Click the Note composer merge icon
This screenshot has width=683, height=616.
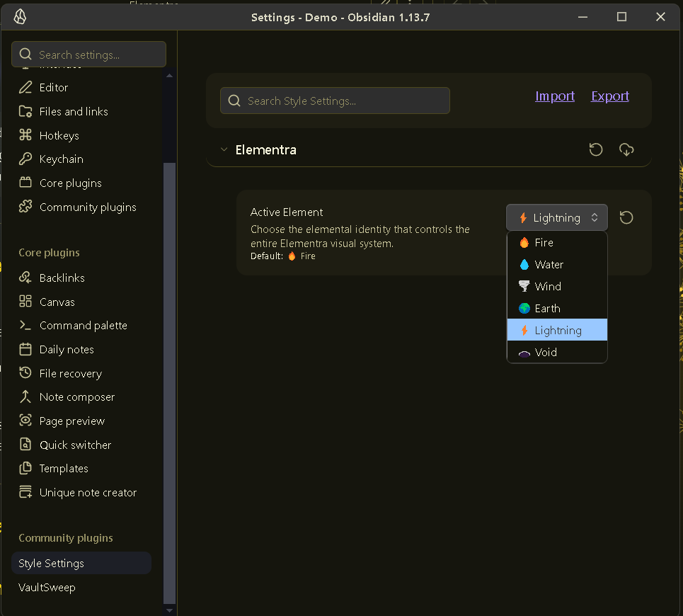coord(25,397)
